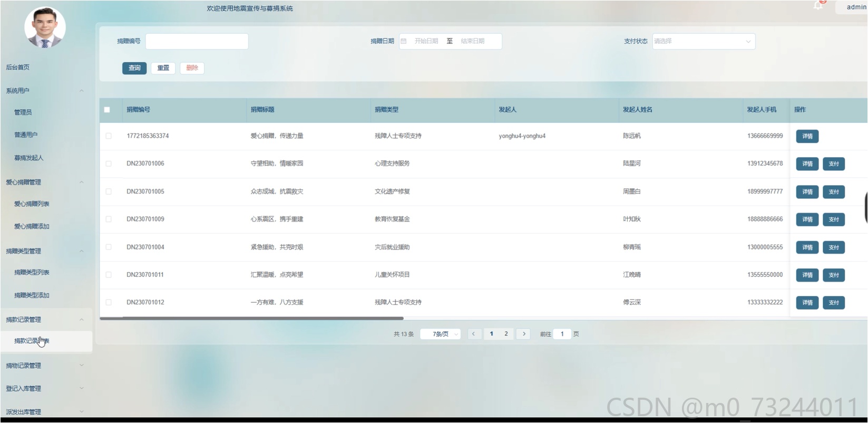This screenshot has width=868, height=423.
Task: Check the row 1772185363374 checkbox
Action: coord(109,136)
